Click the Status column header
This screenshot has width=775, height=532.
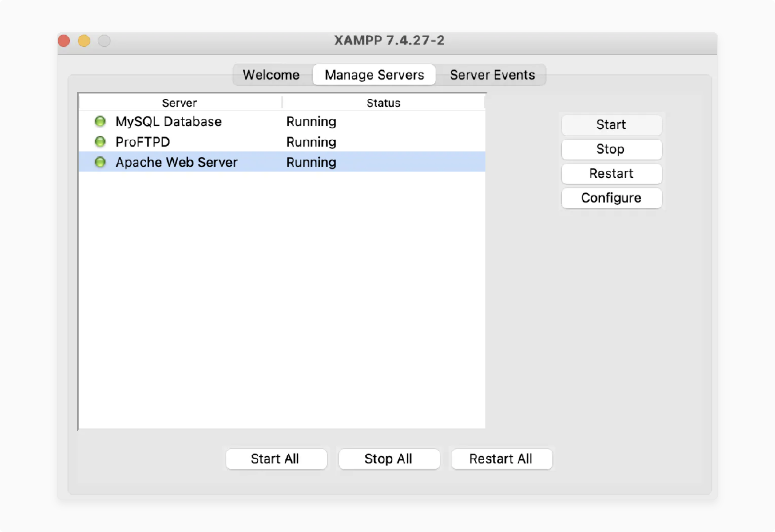(383, 103)
